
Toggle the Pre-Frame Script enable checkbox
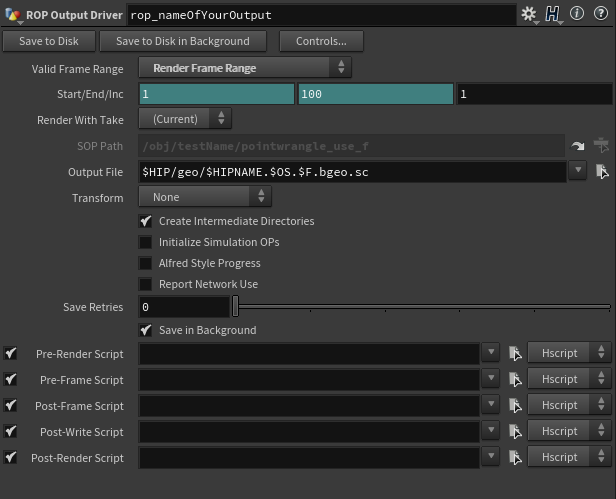[x=10, y=379]
